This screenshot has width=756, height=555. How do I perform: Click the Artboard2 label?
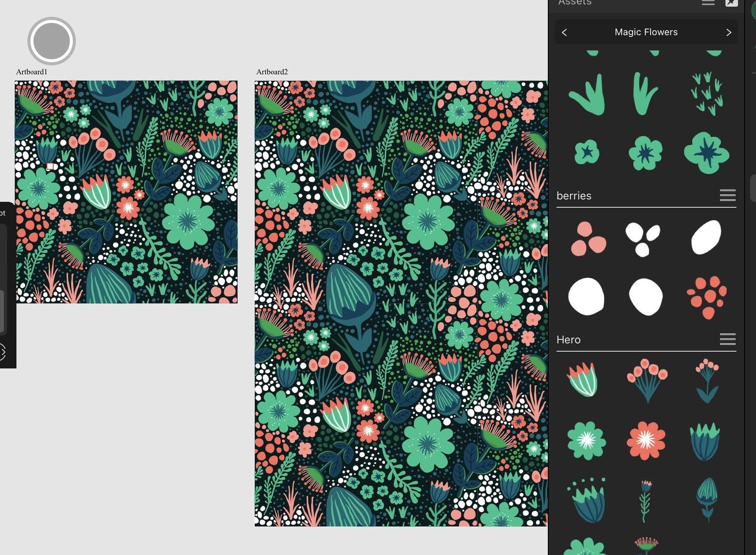(x=272, y=72)
